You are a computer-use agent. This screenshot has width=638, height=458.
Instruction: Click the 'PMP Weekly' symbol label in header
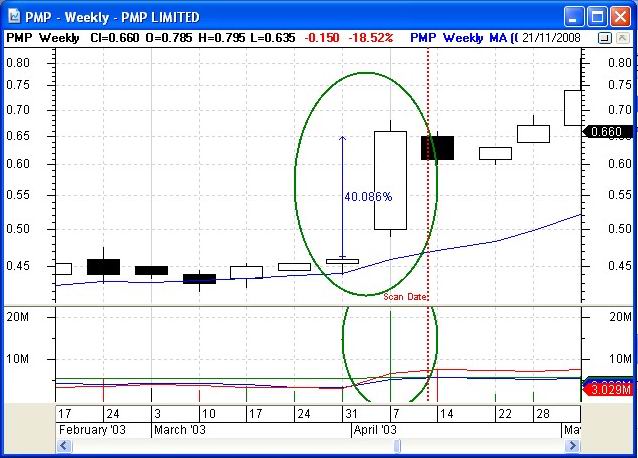pos(43,38)
